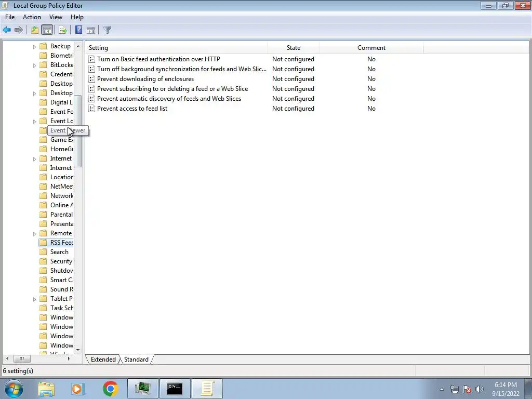This screenshot has width=532, height=399.
Task: Click horizontal scrollbar right arrow in tree
Action: [69, 358]
